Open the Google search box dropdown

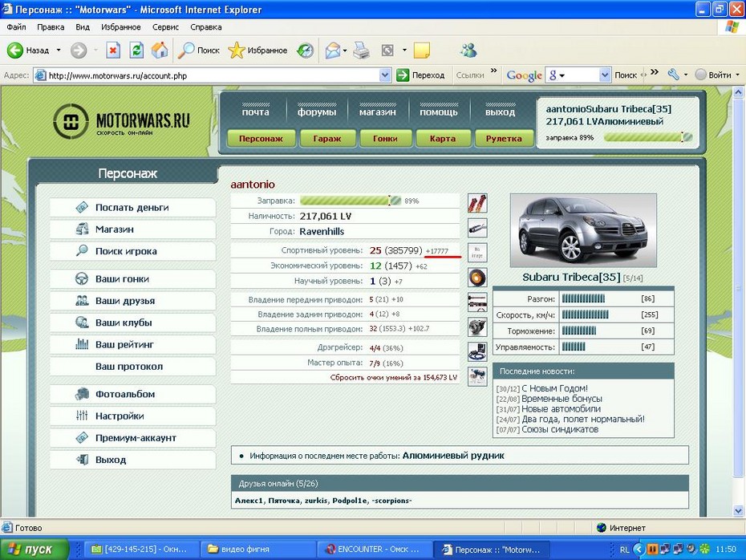604,75
